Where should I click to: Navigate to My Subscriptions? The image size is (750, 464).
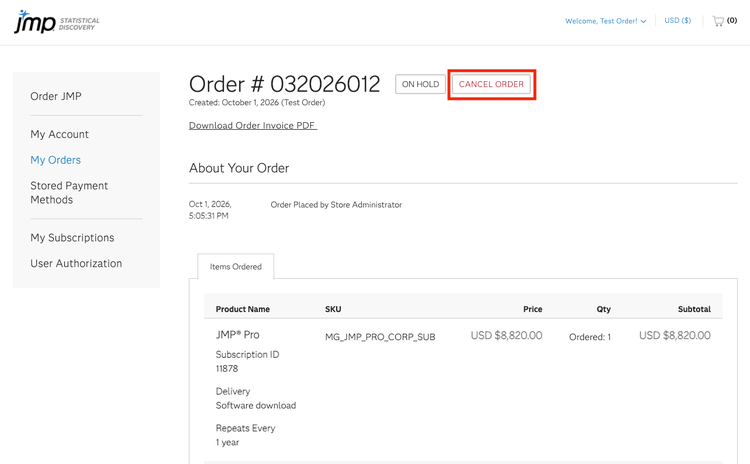pos(72,238)
